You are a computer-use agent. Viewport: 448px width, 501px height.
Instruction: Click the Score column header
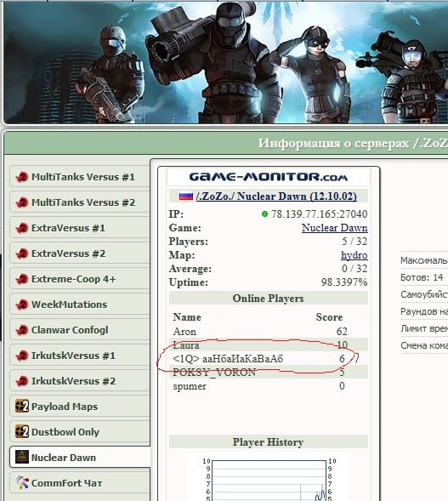[329, 317]
